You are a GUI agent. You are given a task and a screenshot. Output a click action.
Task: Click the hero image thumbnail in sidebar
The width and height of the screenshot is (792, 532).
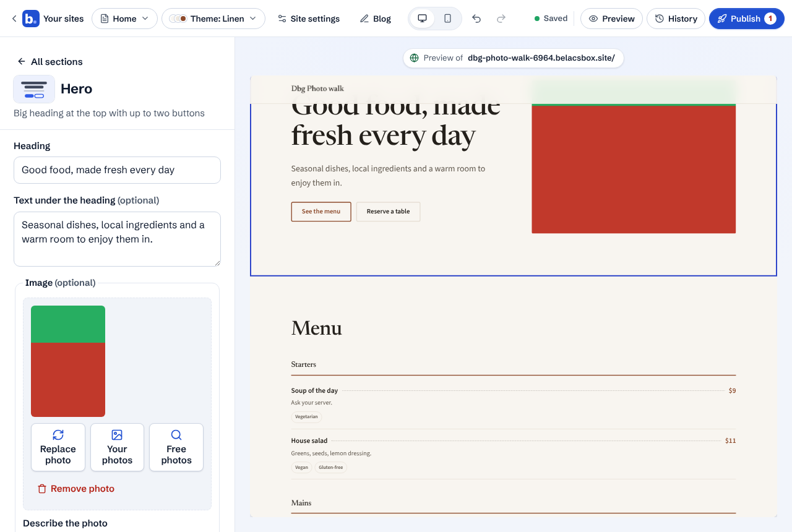68,361
